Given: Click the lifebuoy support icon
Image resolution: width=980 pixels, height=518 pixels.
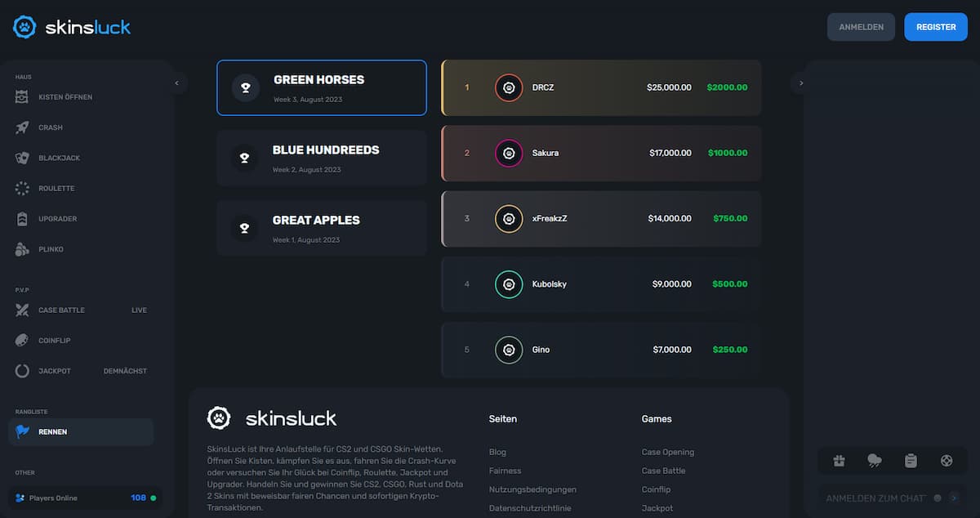Looking at the screenshot, I should (x=946, y=461).
